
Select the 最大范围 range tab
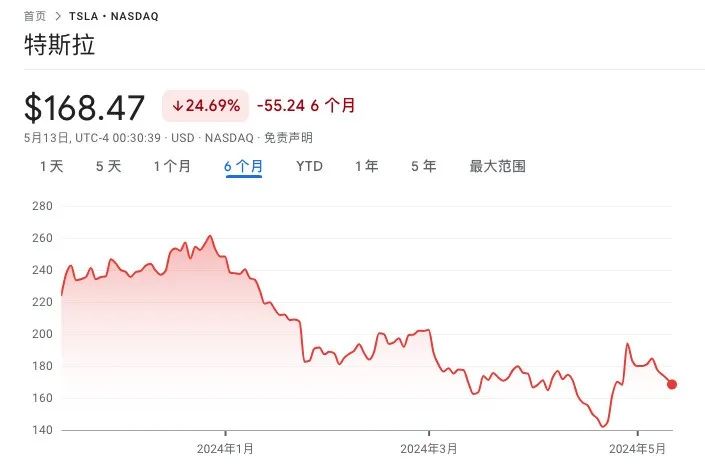[x=497, y=166]
